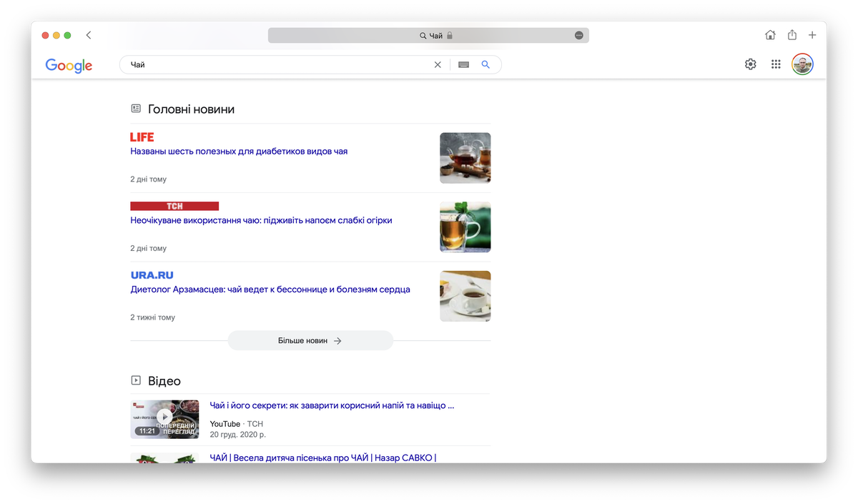The image size is (858, 504).
Task: Open a new browser tab
Action: [812, 35]
